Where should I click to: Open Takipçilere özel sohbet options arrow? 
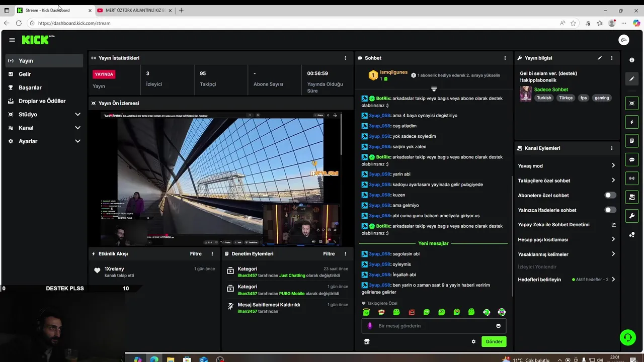pos(613,180)
